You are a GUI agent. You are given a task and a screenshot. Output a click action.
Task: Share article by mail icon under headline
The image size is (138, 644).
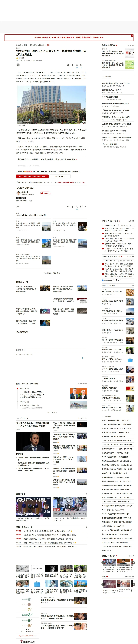(x=68, y=65)
